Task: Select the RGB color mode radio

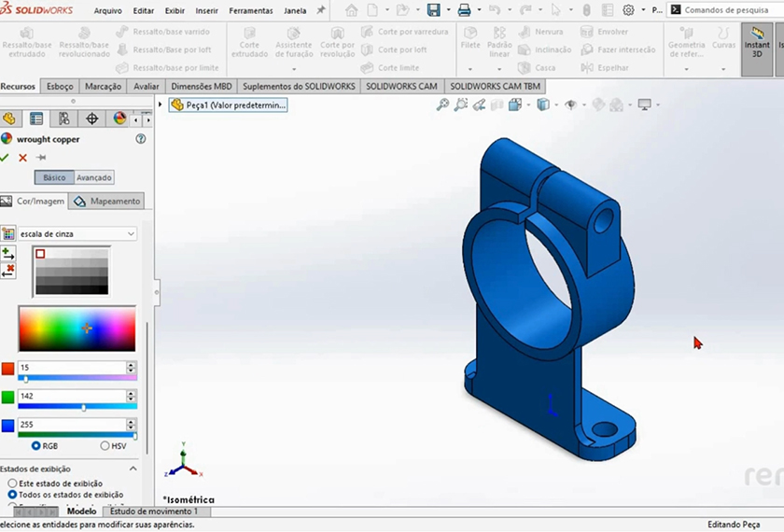Action: [x=36, y=446]
